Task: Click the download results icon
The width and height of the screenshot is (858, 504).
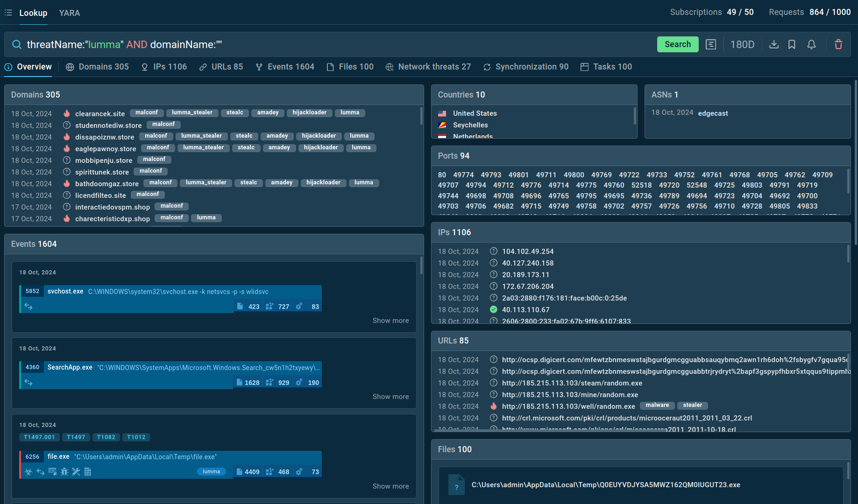Action: [x=774, y=44]
